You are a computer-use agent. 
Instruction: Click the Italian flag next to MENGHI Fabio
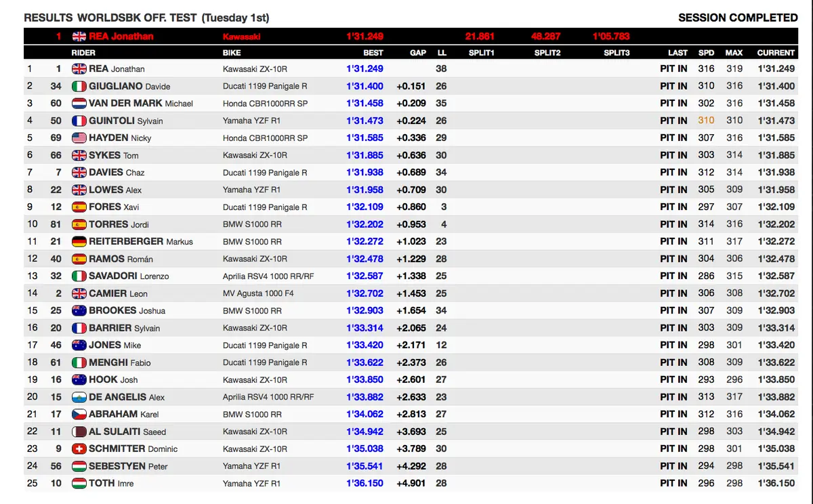(79, 362)
